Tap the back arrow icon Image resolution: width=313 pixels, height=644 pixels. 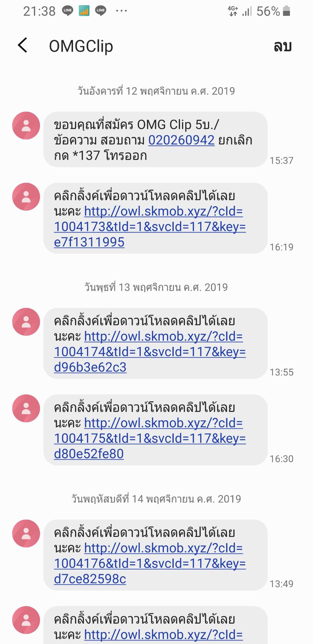pyautogui.click(x=22, y=45)
